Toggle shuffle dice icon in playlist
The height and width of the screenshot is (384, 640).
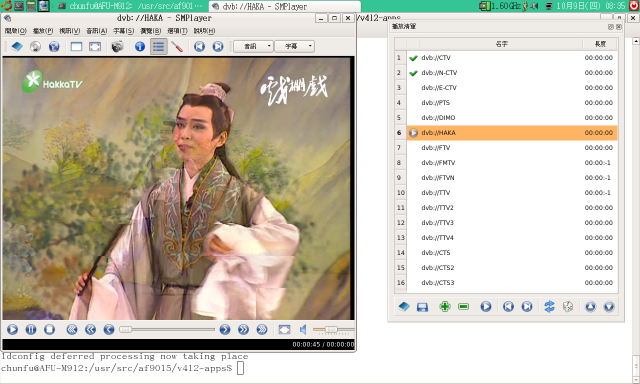pos(568,306)
